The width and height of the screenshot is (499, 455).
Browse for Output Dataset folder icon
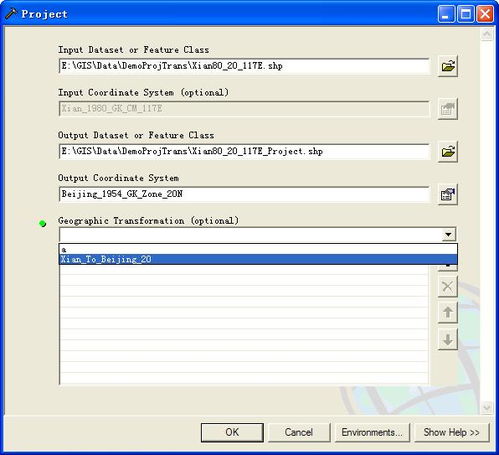click(x=448, y=152)
